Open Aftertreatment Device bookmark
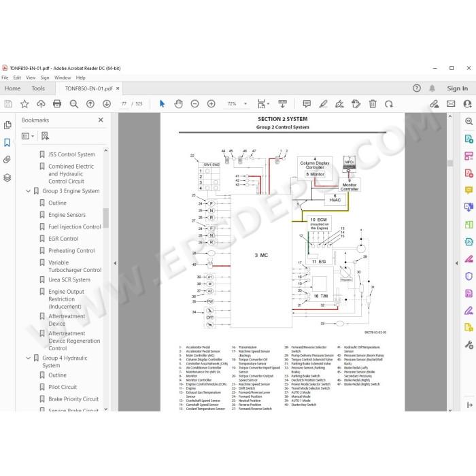Image resolution: width=476 pixels, height=476 pixels. 67,320
